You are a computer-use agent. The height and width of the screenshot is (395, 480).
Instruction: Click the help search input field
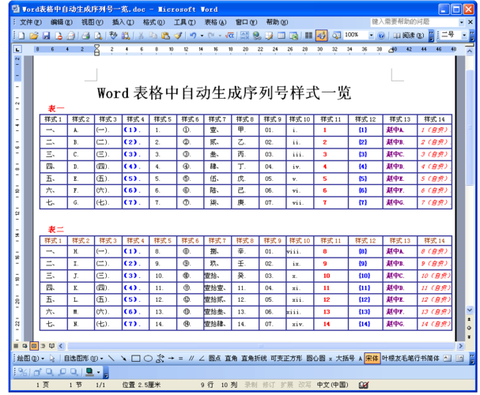click(414, 22)
